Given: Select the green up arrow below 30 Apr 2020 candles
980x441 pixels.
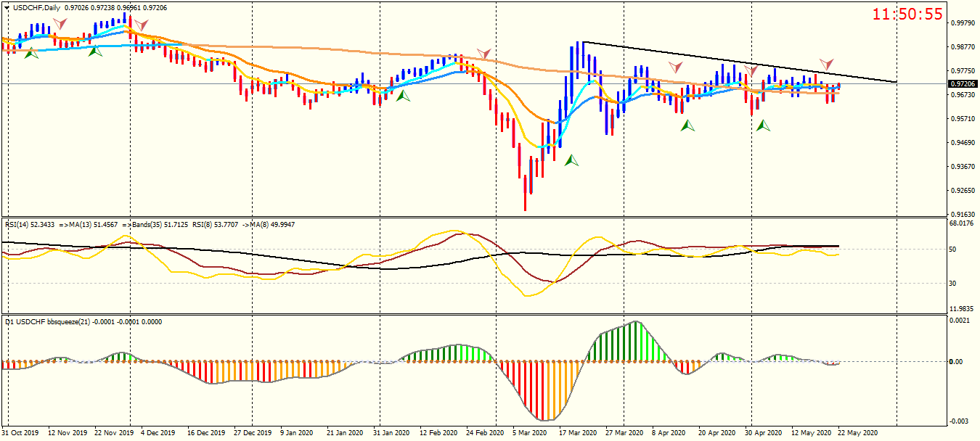Looking at the screenshot, I should point(763,125).
